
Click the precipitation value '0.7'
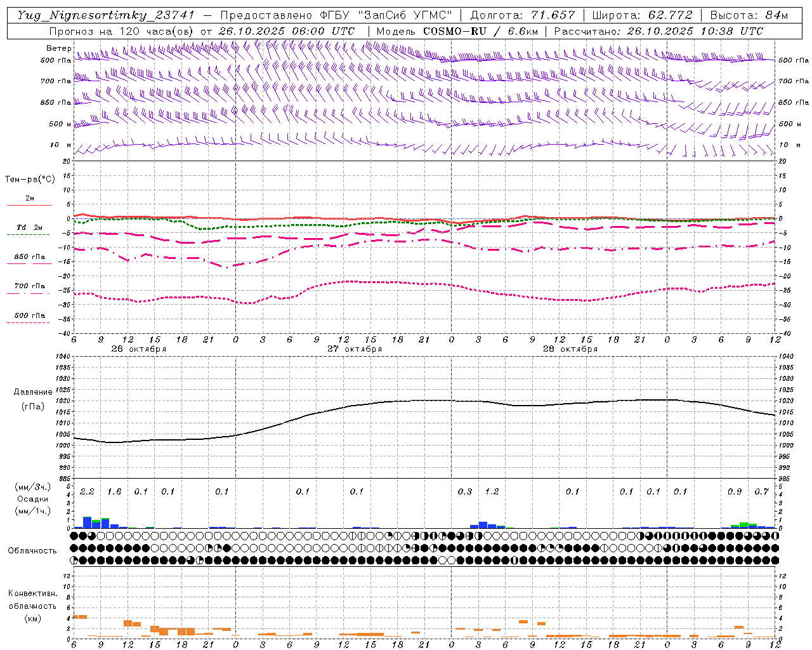761,492
